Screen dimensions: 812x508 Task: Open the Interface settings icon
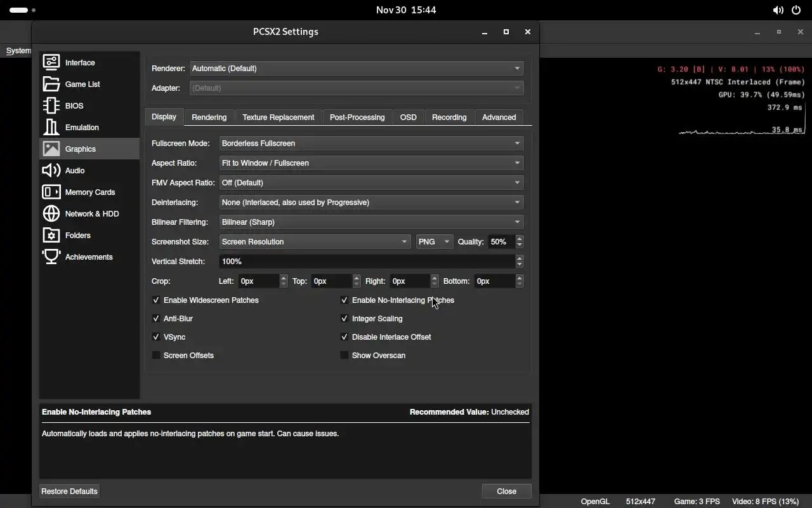tap(51, 62)
